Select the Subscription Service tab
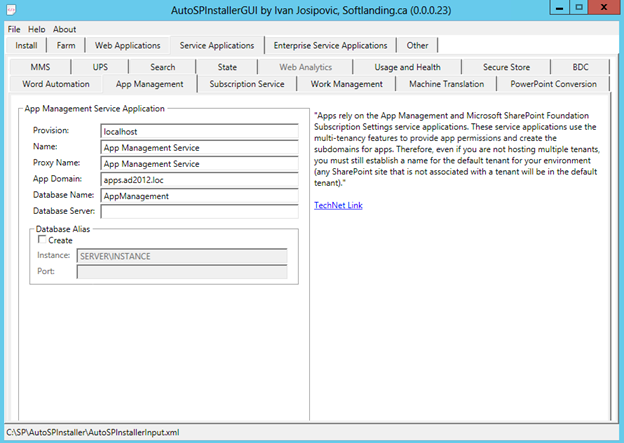 [246, 84]
